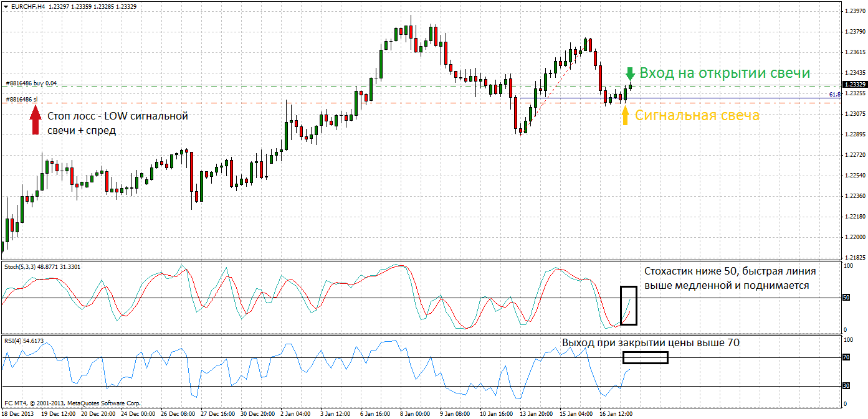Click price scale value 1.23435

tap(854, 73)
